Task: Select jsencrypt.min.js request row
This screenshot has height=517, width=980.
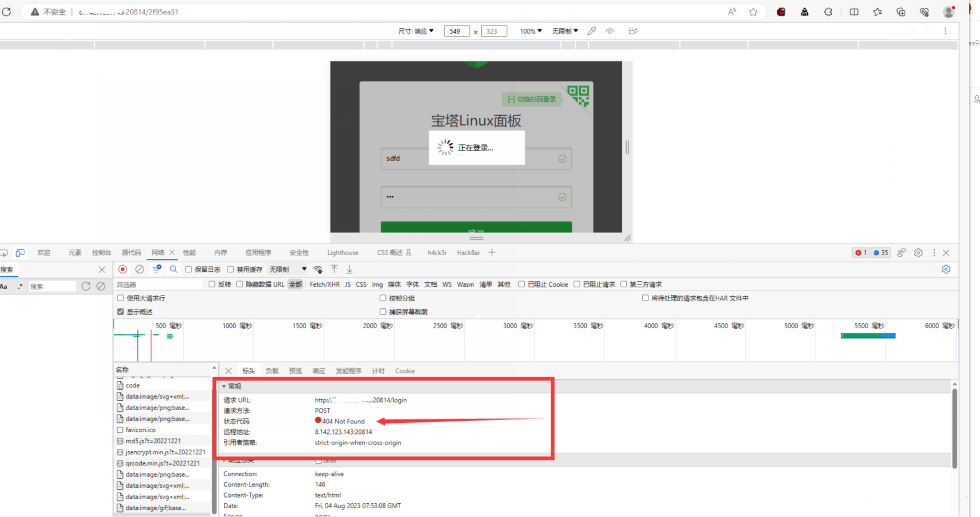Action: point(161,452)
